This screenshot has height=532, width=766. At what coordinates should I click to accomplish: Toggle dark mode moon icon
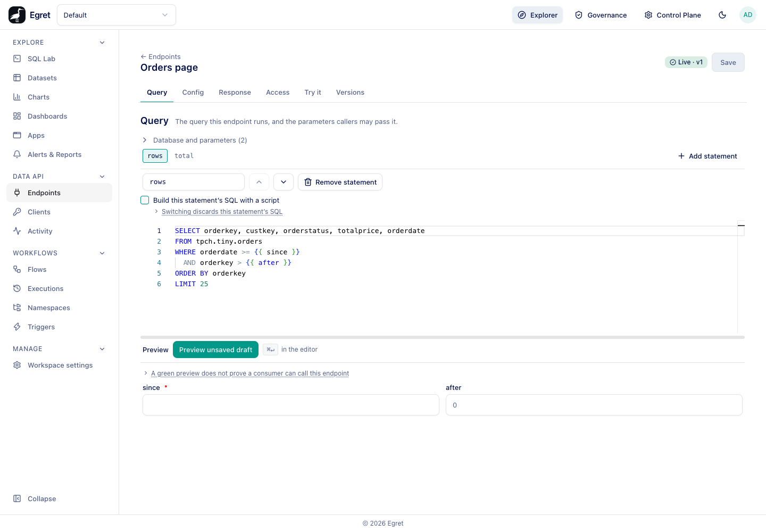pyautogui.click(x=722, y=15)
